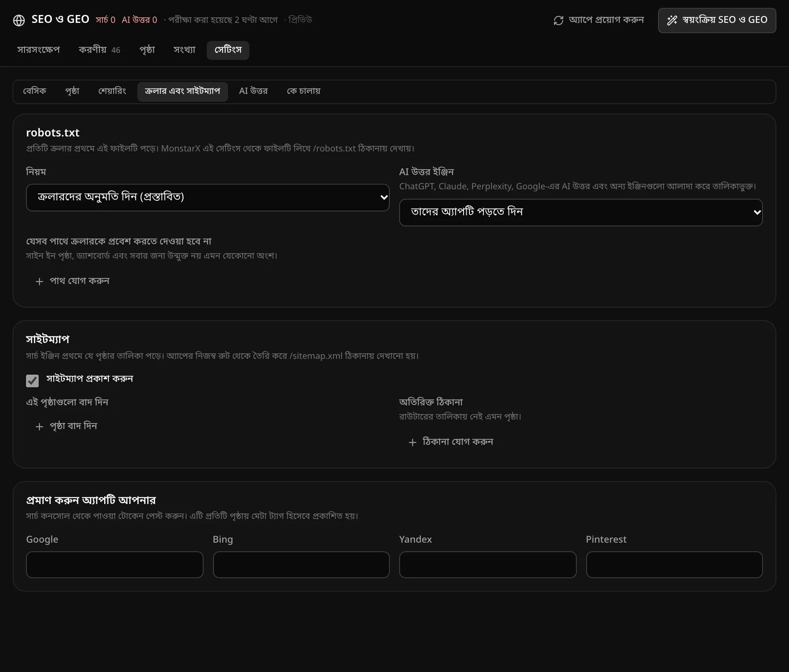789x672 pixels.
Task: Click the Pinterest verification token field
Action: 674,565
